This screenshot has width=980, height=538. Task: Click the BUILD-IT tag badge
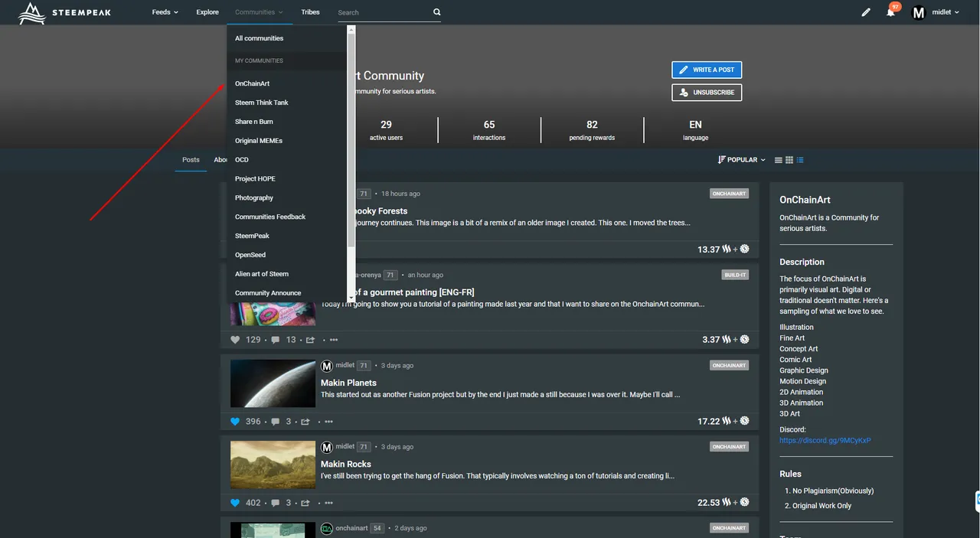tap(735, 275)
